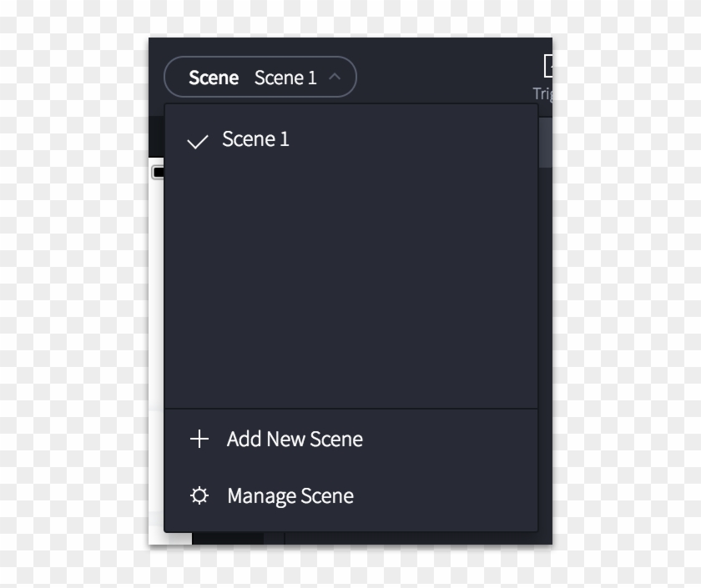Select Scene 1 from the scene list

click(255, 139)
